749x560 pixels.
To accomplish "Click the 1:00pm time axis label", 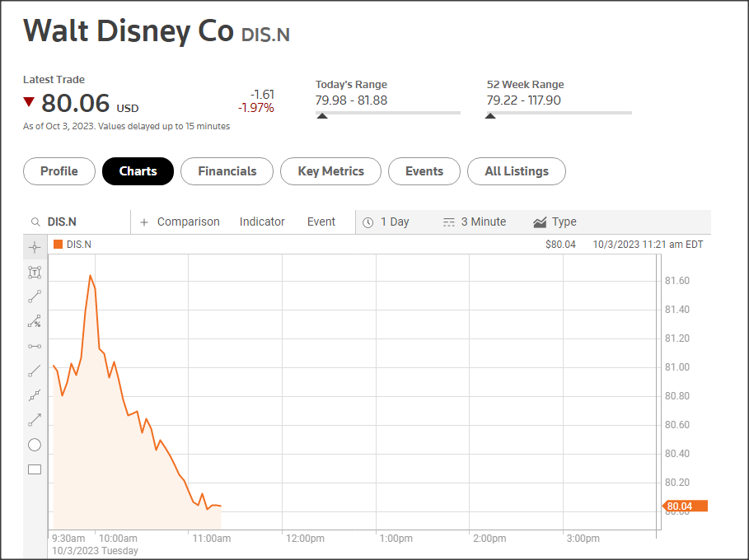I will point(396,539).
